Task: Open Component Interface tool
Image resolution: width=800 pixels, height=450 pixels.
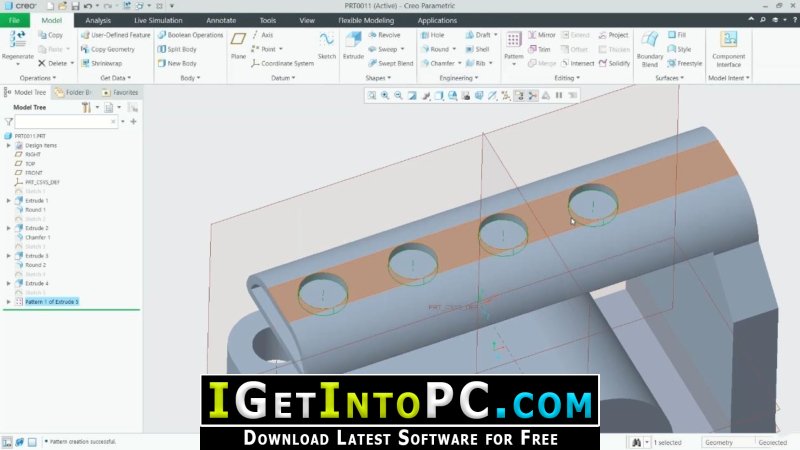Action: pyautogui.click(x=729, y=48)
